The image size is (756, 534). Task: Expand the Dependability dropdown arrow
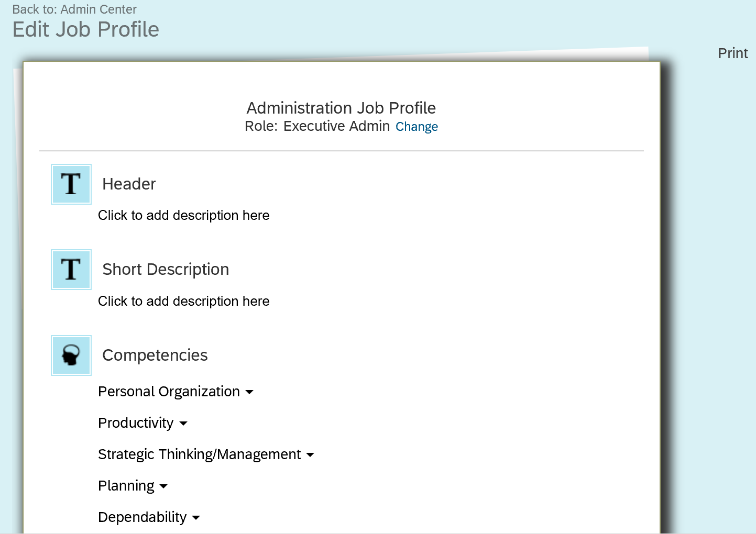coord(196,518)
